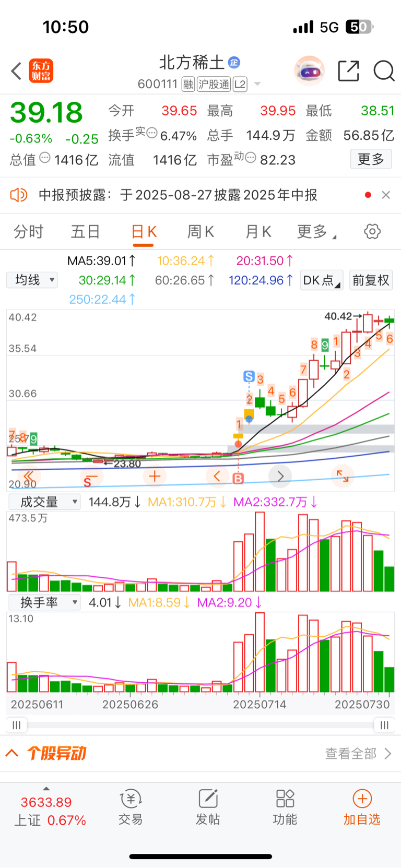Expand the 个股异动 section chevron
The image size is (401, 868).
11,753
